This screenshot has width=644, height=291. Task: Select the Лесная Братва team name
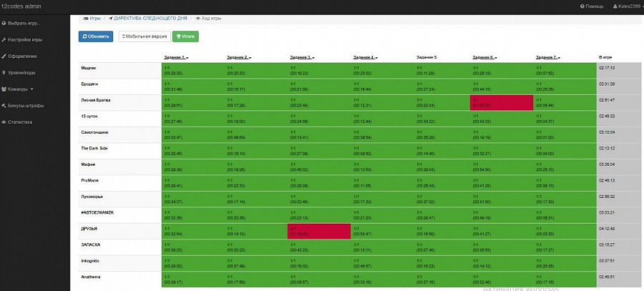(96, 99)
